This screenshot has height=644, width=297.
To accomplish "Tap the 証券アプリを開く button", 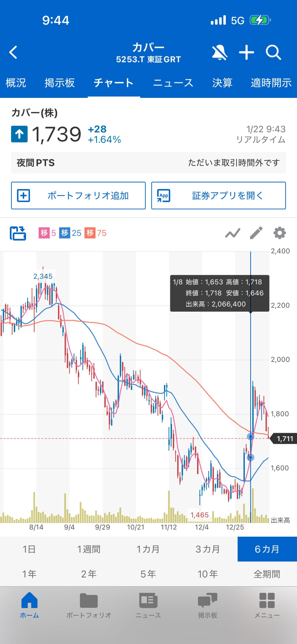I will 218,196.
